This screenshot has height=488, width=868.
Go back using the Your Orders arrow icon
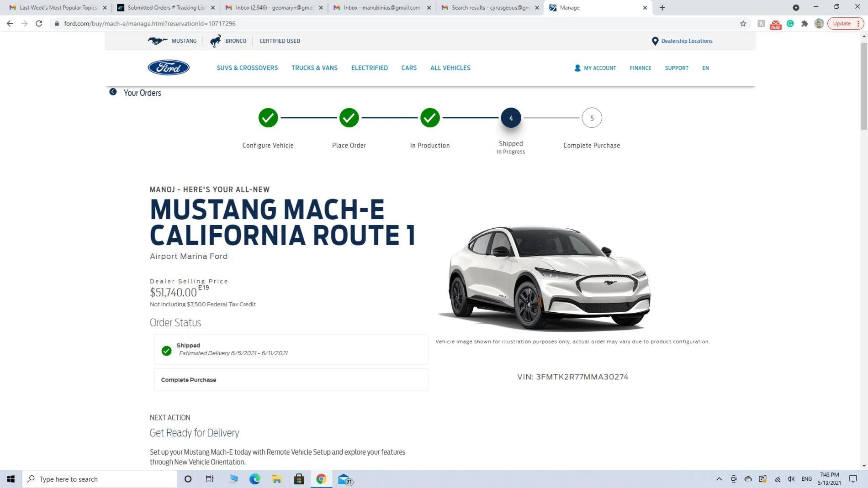113,92
